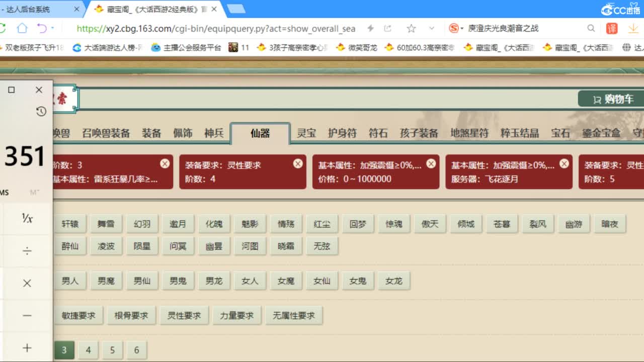Select the 红尘 type filter
644x362 pixels.
pos(322,224)
